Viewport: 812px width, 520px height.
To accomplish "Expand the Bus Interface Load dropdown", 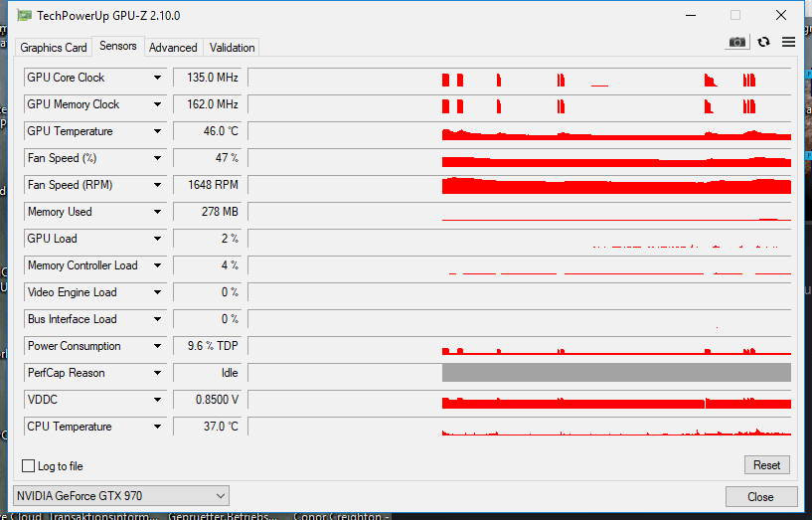I will point(157,319).
